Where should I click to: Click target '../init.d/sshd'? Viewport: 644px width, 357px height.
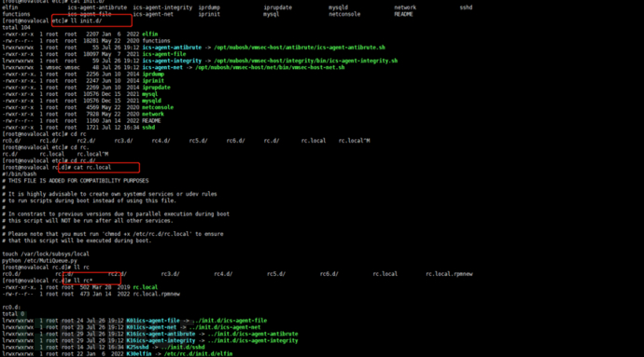[x=183, y=347]
